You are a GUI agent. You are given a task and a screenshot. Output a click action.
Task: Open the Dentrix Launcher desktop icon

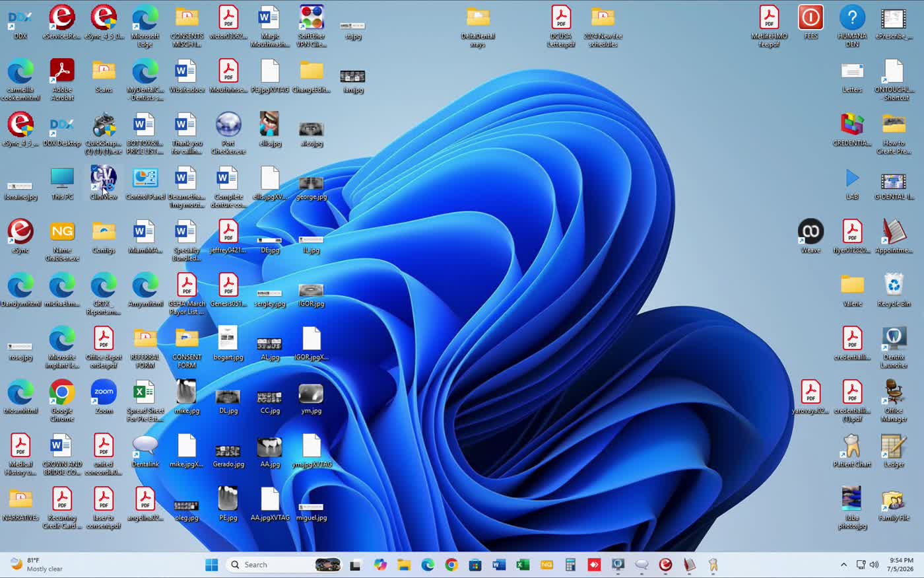pyautogui.click(x=894, y=347)
